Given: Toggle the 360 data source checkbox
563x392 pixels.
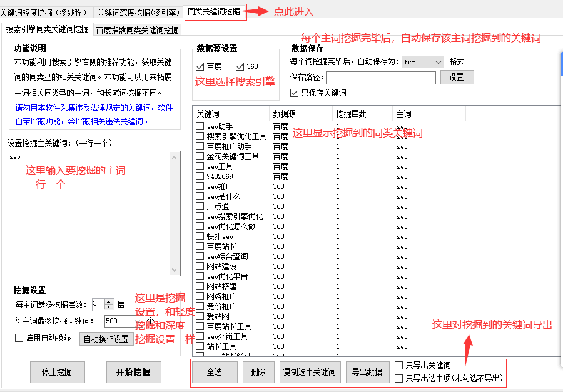Looking at the screenshot, I should (240, 66).
